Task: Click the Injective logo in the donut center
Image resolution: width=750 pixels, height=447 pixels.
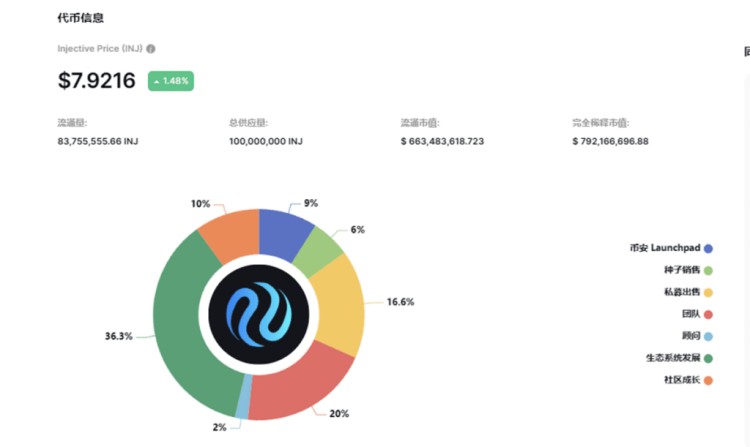Action: pos(259,314)
